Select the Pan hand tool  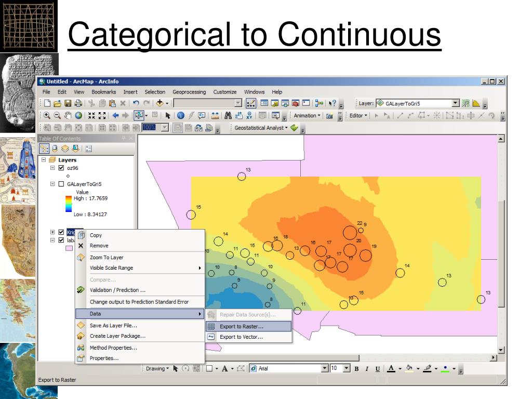click(68, 115)
